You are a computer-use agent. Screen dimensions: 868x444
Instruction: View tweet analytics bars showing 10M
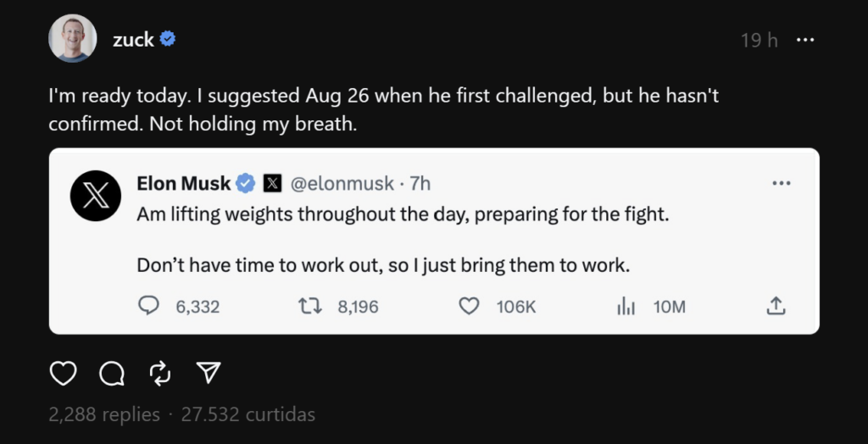(x=626, y=307)
